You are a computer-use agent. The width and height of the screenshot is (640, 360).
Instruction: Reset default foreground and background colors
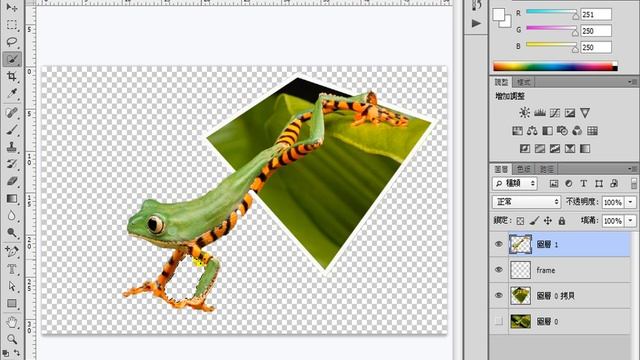(6, 353)
